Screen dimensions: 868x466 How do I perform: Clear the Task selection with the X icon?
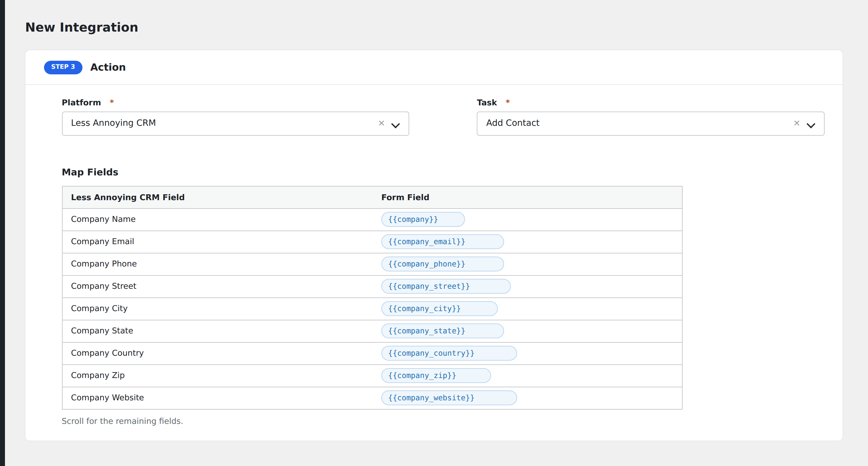pyautogui.click(x=796, y=123)
